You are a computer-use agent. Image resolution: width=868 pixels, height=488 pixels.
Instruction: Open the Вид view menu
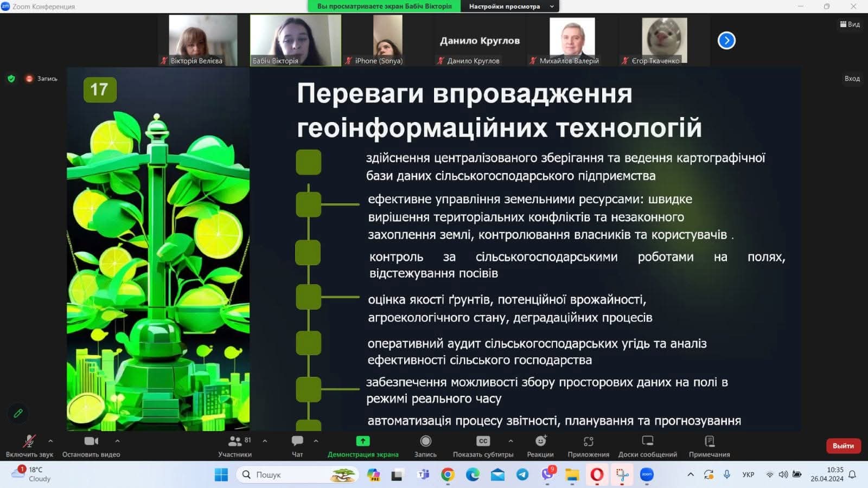(850, 24)
